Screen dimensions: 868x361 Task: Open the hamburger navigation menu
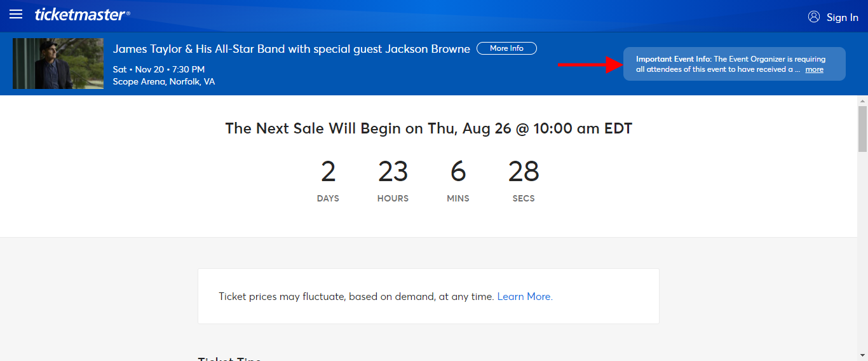click(x=16, y=15)
